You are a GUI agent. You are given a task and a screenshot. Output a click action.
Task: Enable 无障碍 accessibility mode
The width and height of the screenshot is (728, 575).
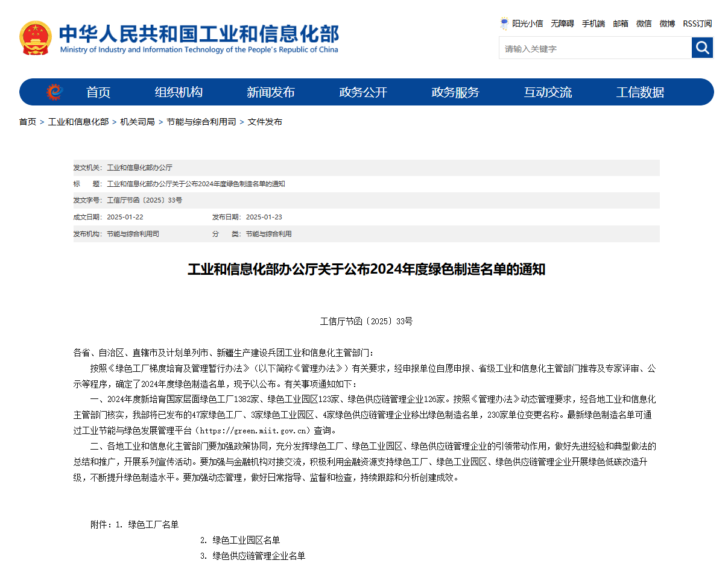click(562, 24)
